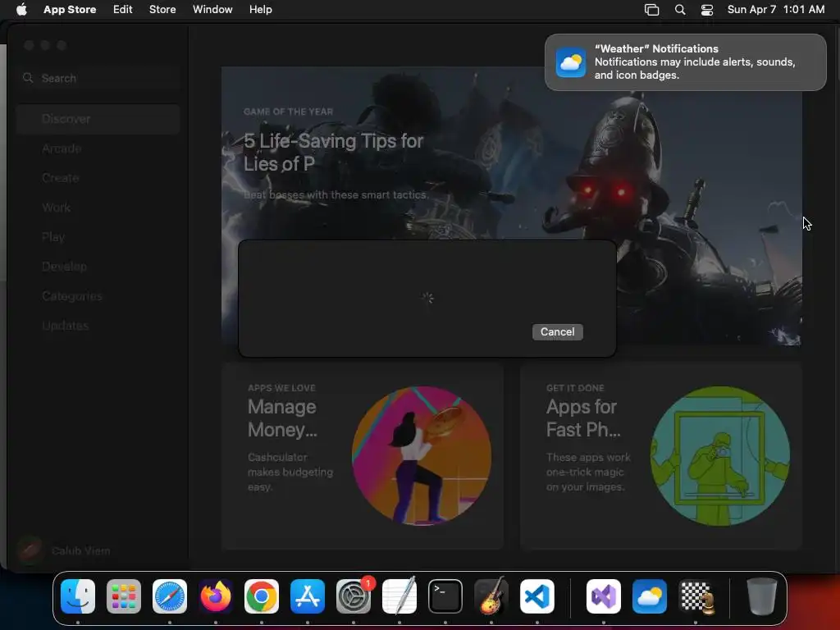Launch Chess from the Dock
The width and height of the screenshot is (840, 630).
(696, 596)
